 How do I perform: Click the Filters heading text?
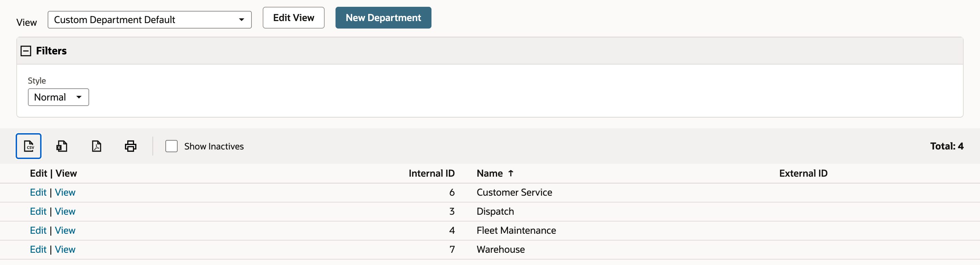coord(51,51)
